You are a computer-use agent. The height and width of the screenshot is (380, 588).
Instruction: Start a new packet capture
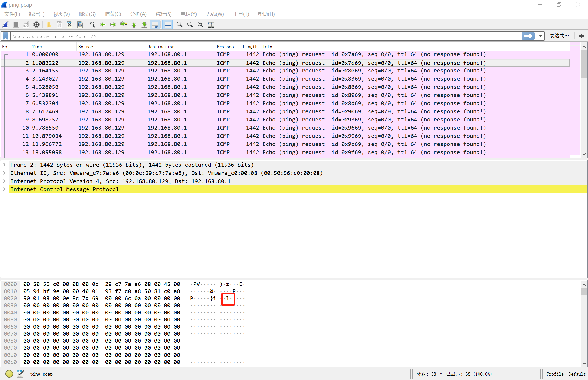pyautogui.click(x=5, y=25)
